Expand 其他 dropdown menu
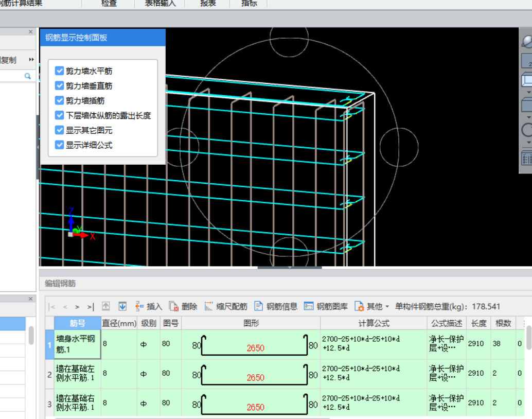Image resolution: width=532 pixels, height=419 pixels. click(372, 307)
